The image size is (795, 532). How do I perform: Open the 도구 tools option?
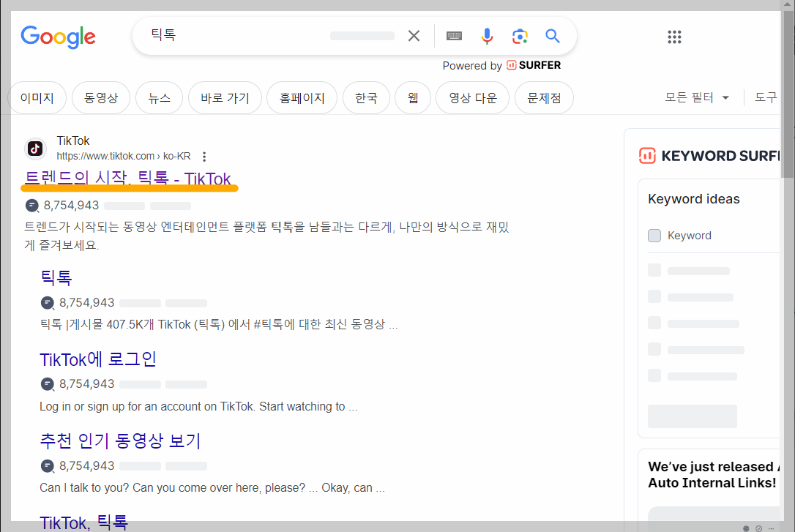click(766, 98)
